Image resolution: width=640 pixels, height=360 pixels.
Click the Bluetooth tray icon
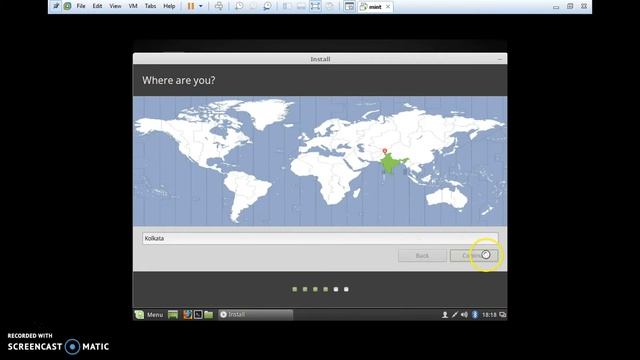coord(475,315)
